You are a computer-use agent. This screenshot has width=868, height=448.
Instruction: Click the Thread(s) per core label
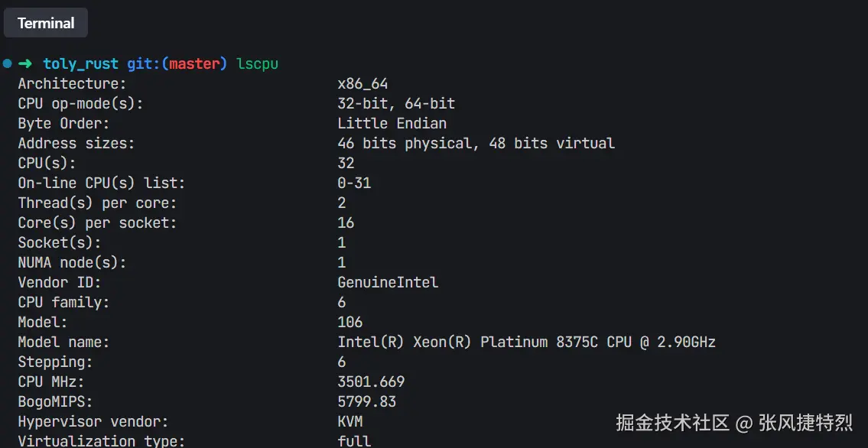coord(97,203)
